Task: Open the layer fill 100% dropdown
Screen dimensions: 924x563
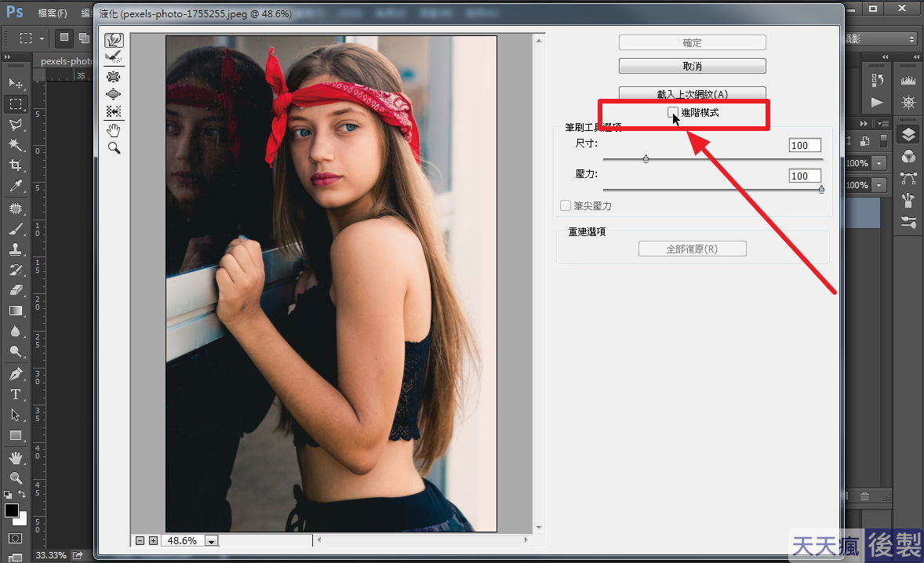Action: point(879,185)
